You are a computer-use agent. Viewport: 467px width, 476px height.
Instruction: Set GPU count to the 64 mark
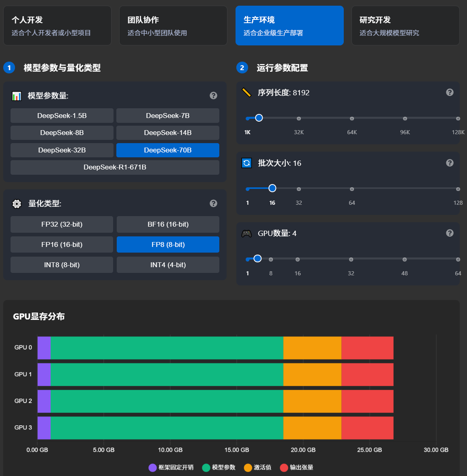(x=458, y=259)
